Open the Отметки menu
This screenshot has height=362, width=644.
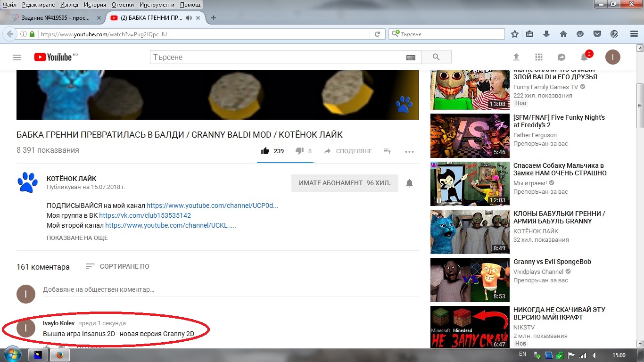click(123, 5)
